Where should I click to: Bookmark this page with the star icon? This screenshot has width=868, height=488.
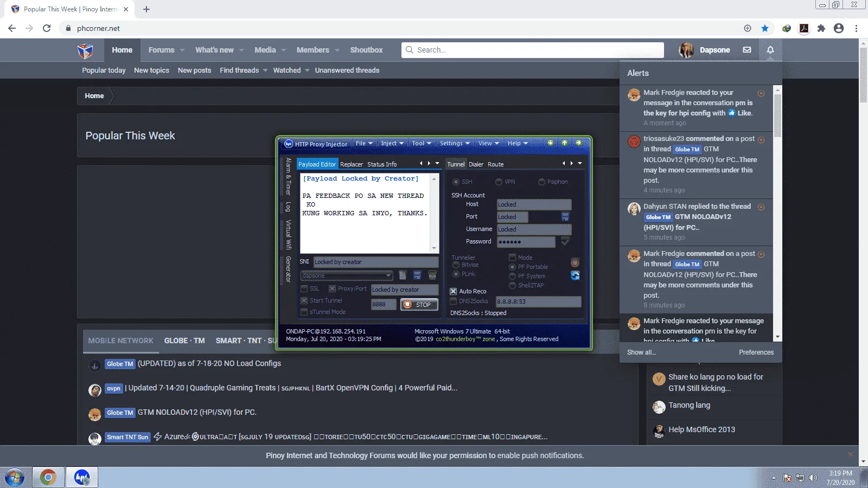765,28
